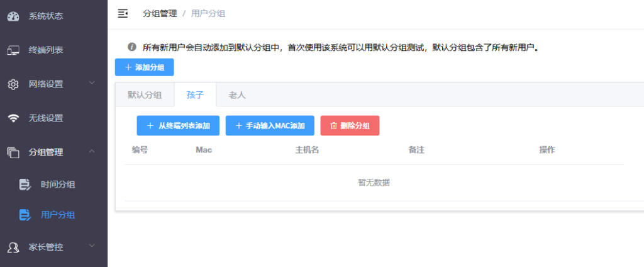Expand the 网络设置 submenu chevron
Screen dimensions: 644x267
[92, 83]
